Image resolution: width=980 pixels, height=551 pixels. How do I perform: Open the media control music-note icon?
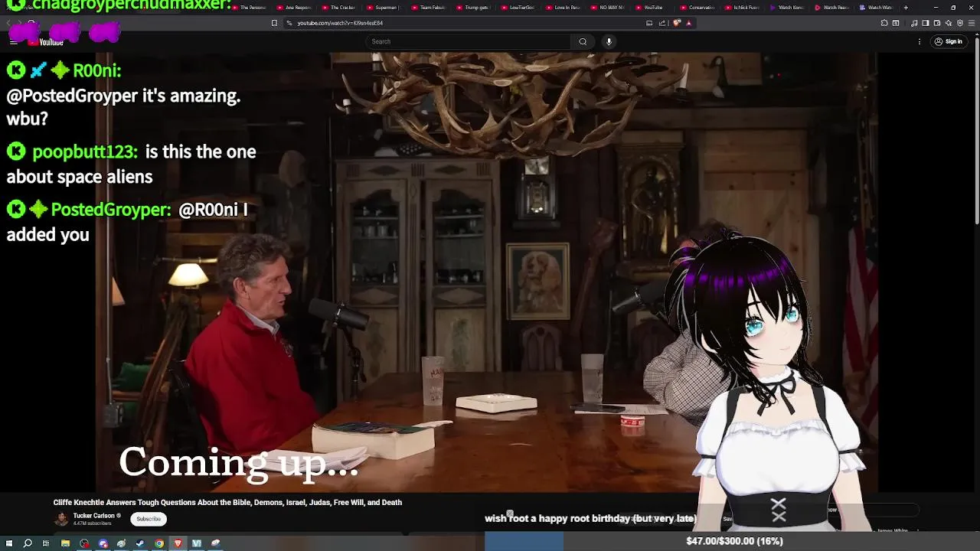[x=914, y=23]
